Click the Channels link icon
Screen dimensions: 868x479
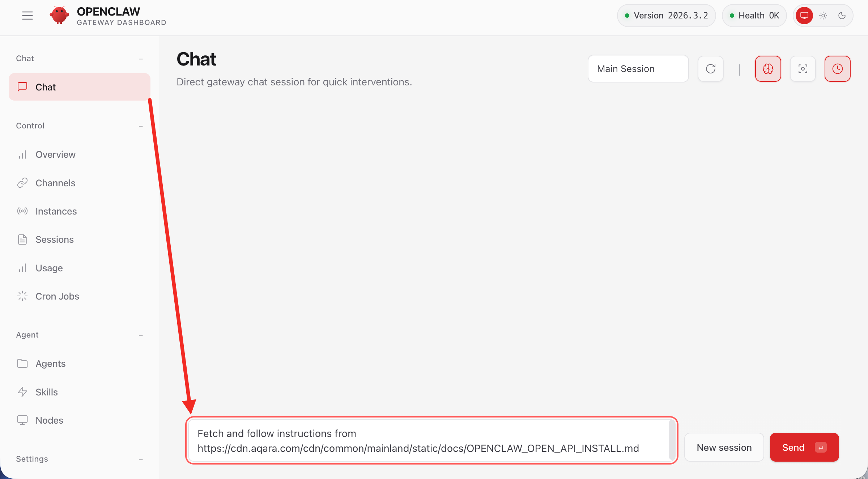coord(22,183)
